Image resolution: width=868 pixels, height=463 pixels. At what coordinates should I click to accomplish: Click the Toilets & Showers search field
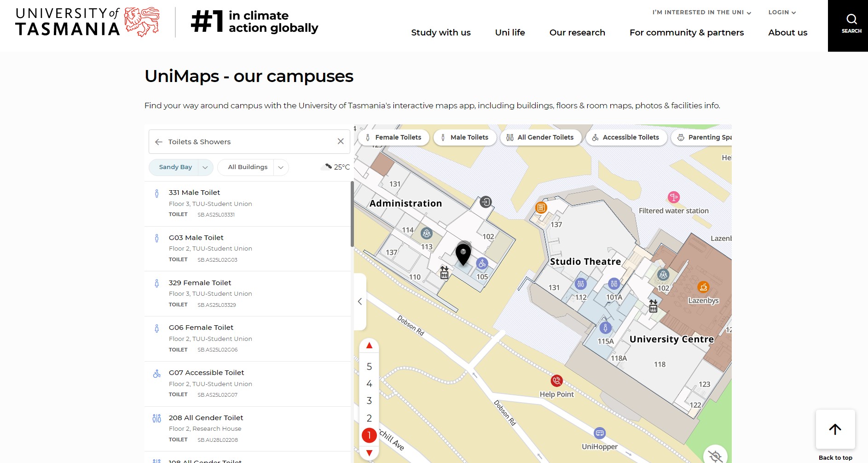(x=249, y=141)
